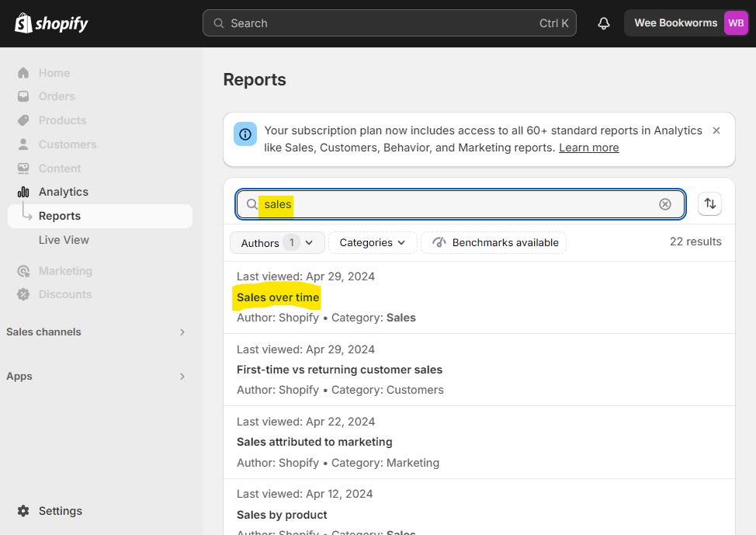
Task: Click the Settings gear icon
Action: 23,511
